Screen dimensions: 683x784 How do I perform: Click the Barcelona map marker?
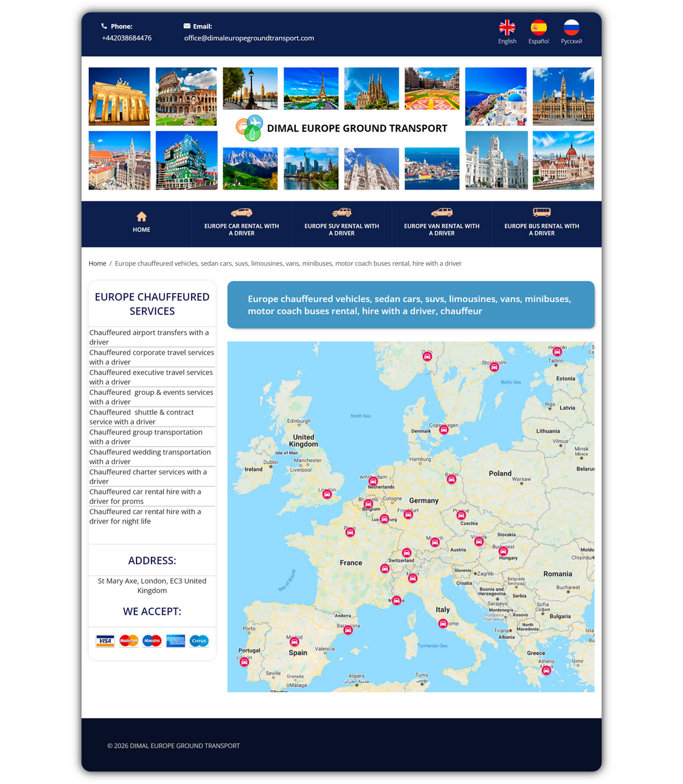pos(348,630)
